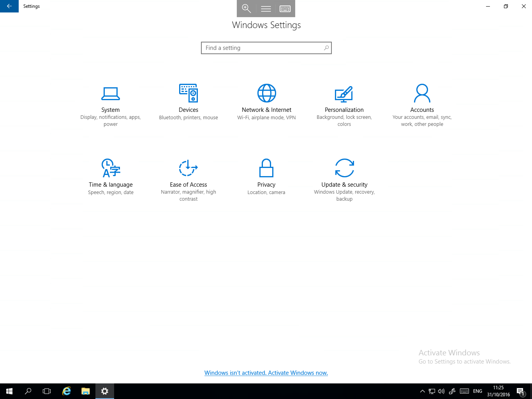Minimize the Settings window
This screenshot has width=532, height=399.
pyautogui.click(x=488, y=6)
